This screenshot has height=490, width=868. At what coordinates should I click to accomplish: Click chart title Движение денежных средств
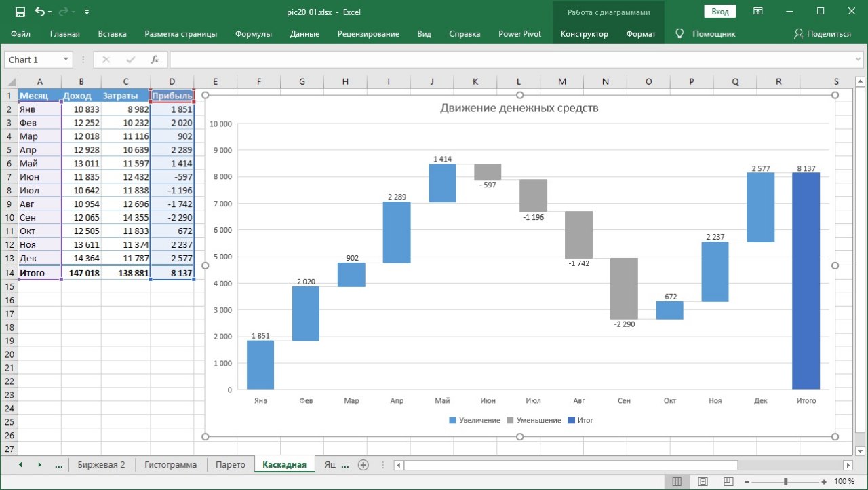(519, 108)
